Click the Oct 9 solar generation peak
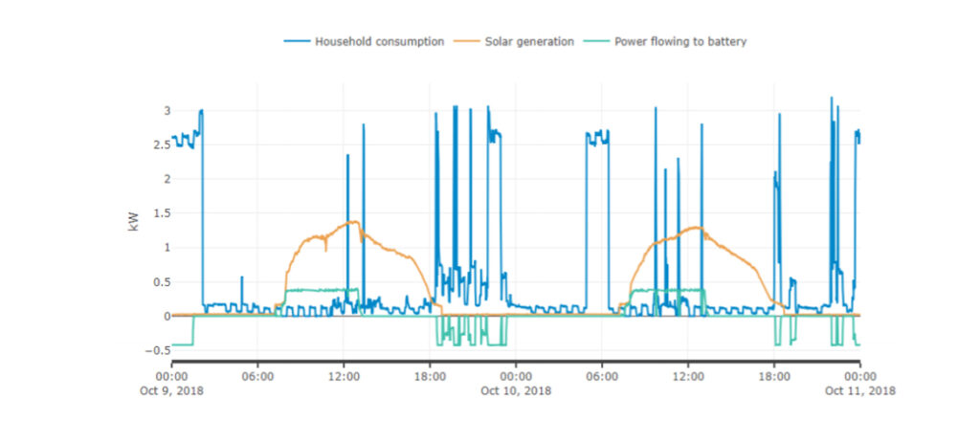 click(x=353, y=222)
